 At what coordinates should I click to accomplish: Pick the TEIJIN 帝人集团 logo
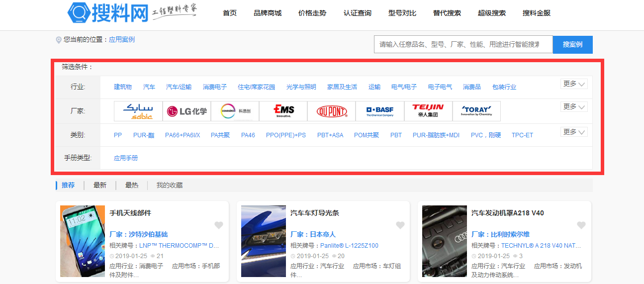click(428, 111)
